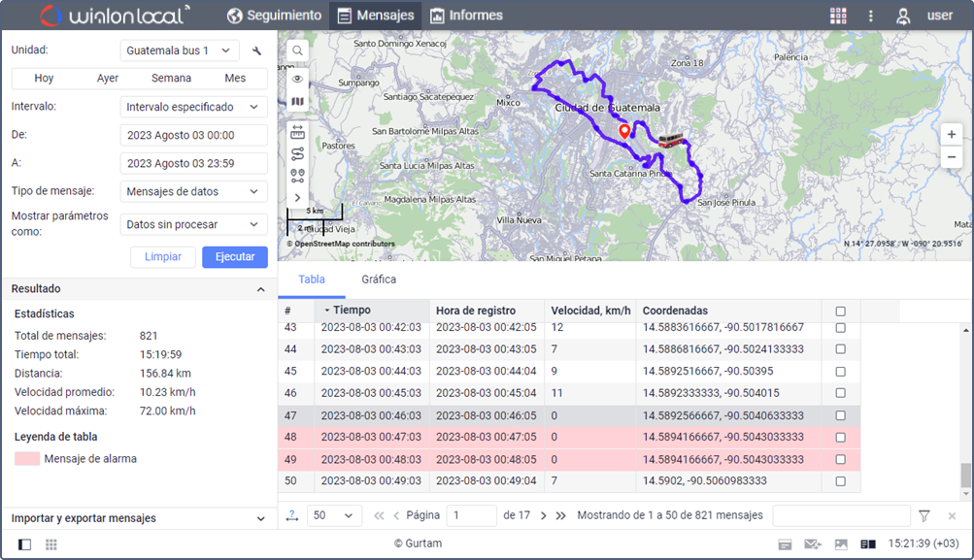The width and height of the screenshot is (974, 560).
Task: Toggle visible layers eye icon on map
Action: coord(297,79)
